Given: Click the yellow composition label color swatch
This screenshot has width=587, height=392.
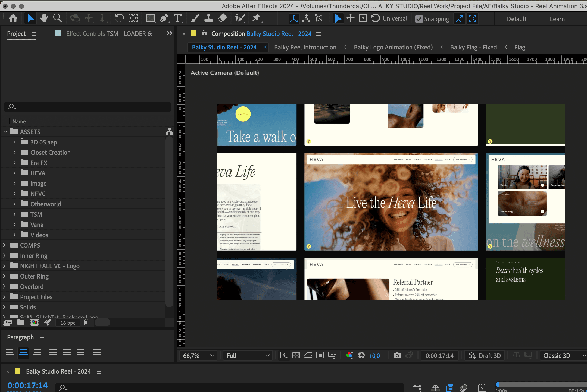Looking at the screenshot, I should click(x=193, y=33).
